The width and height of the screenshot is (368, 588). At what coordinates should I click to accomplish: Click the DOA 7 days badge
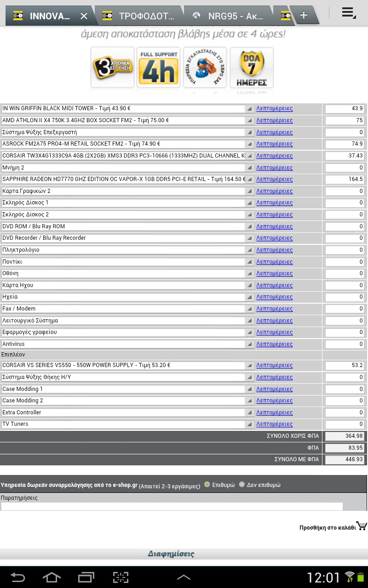pyautogui.click(x=252, y=67)
